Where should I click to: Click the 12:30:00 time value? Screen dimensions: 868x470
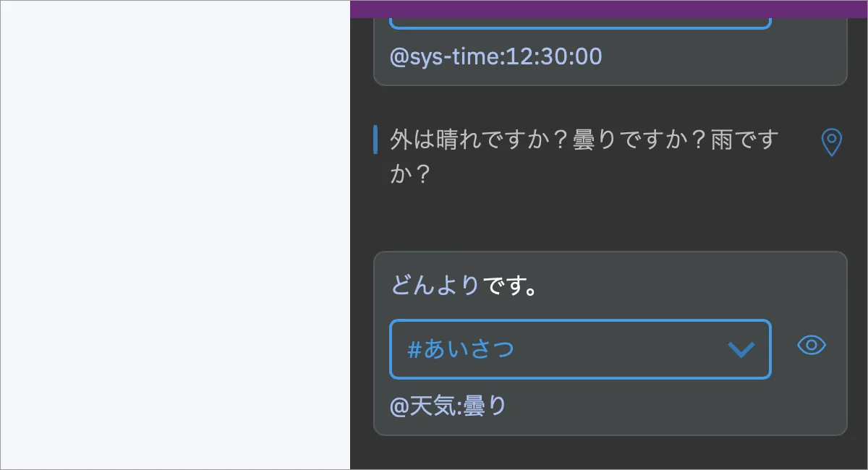click(554, 56)
